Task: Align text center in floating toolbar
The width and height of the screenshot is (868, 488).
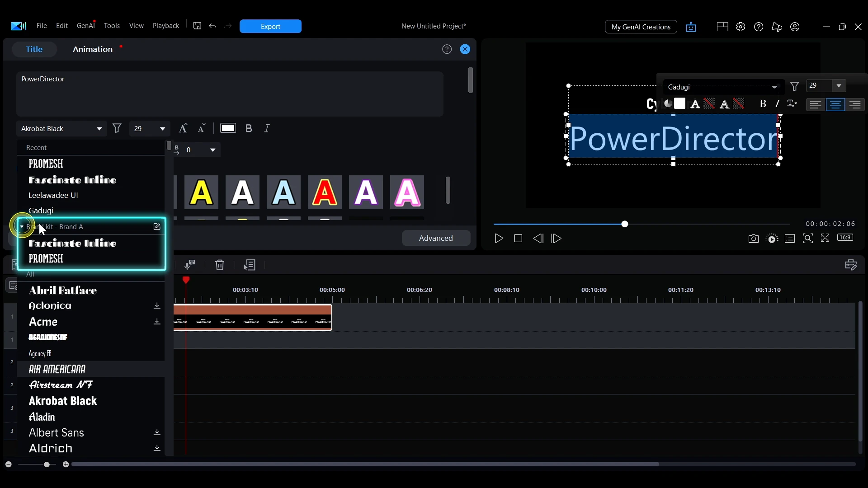Action: pyautogui.click(x=835, y=105)
